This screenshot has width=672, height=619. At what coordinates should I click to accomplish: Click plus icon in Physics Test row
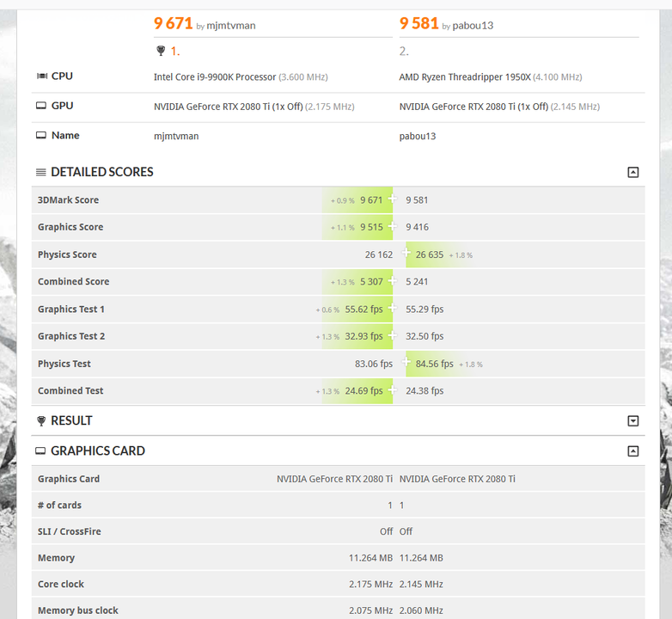coord(406,362)
